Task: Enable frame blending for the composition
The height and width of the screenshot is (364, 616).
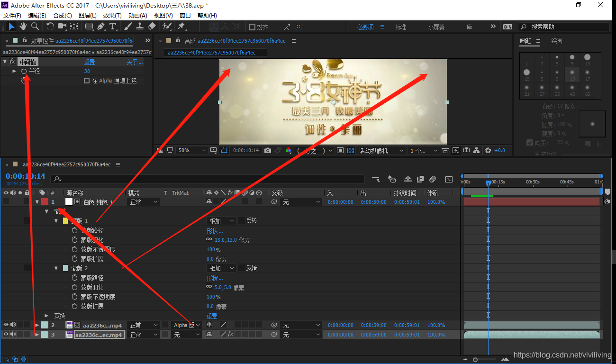Action: [420, 179]
